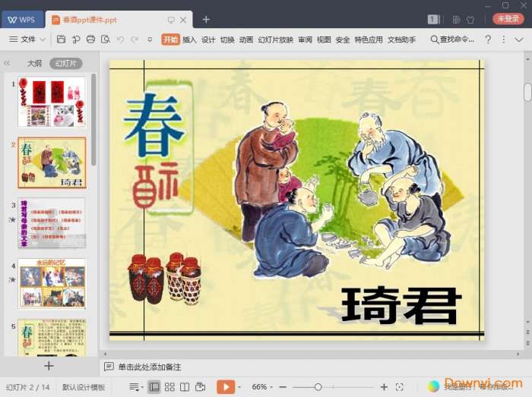Screen dimensions: 532x397
Task: Switch to 大纲 outline view
Action: [34, 63]
